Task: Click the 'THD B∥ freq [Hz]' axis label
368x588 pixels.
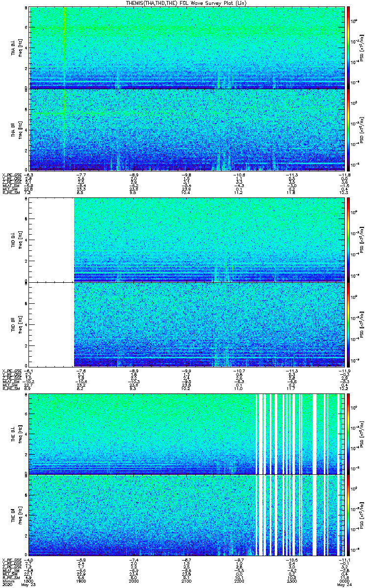Action: (x=17, y=324)
